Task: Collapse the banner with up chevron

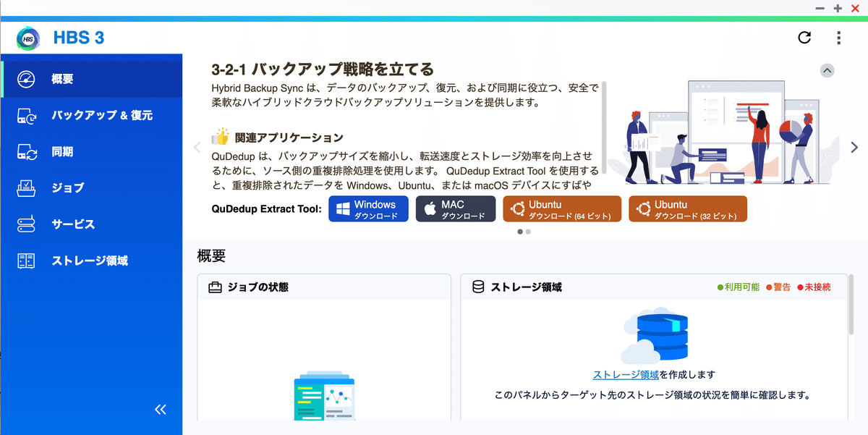Action: coord(827,70)
